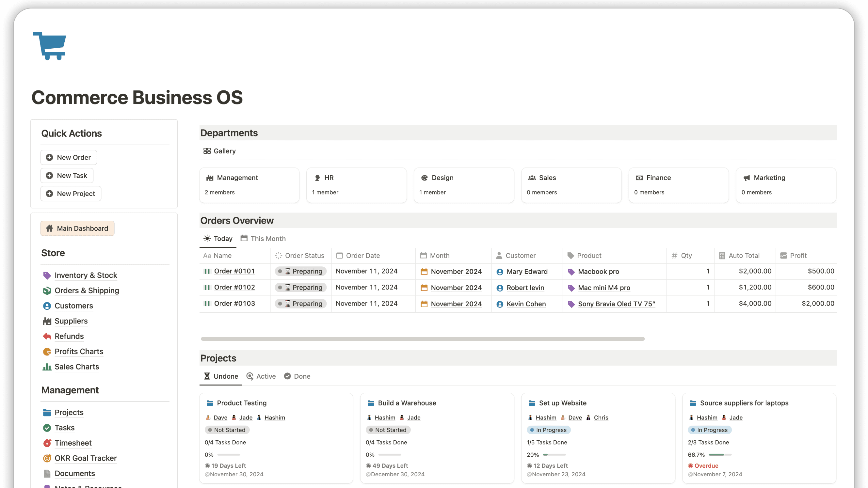
Task: Click the purple tag icon for Inventory & Stock
Action: point(47,275)
